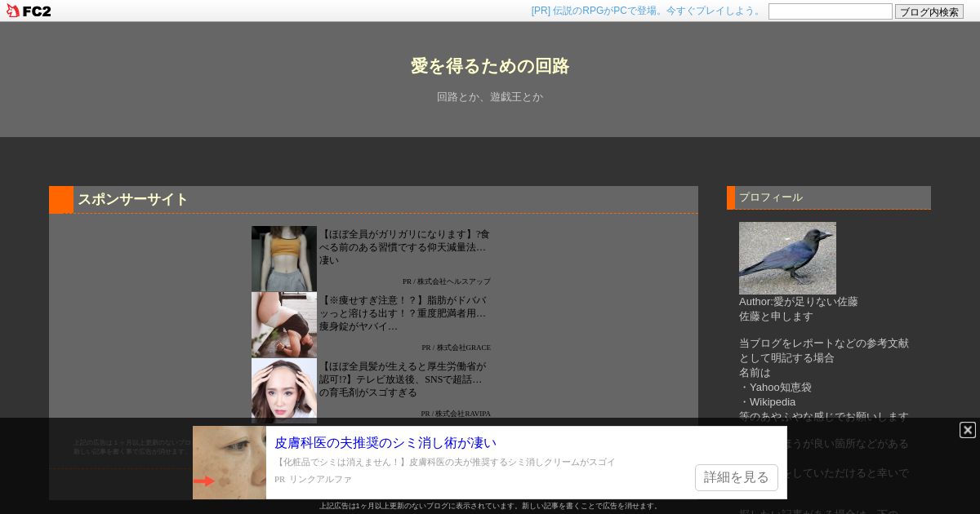Image resolution: width=980 pixels, height=514 pixels.
Task: Click the banner description about シミ消しクリーム
Action: [445, 462]
